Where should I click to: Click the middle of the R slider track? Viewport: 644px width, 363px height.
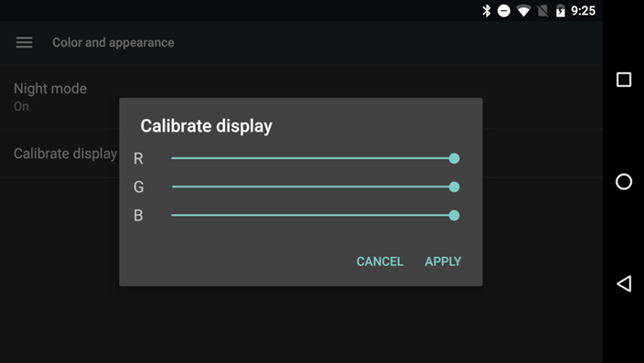point(313,158)
